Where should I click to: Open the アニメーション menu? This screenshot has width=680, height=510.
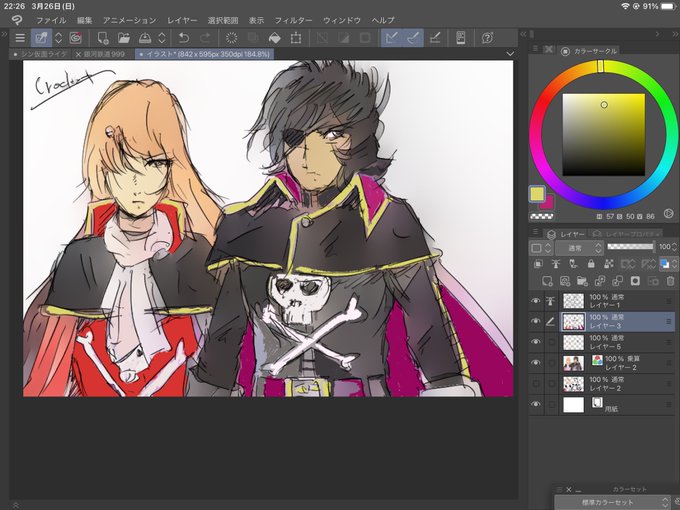coord(129,20)
